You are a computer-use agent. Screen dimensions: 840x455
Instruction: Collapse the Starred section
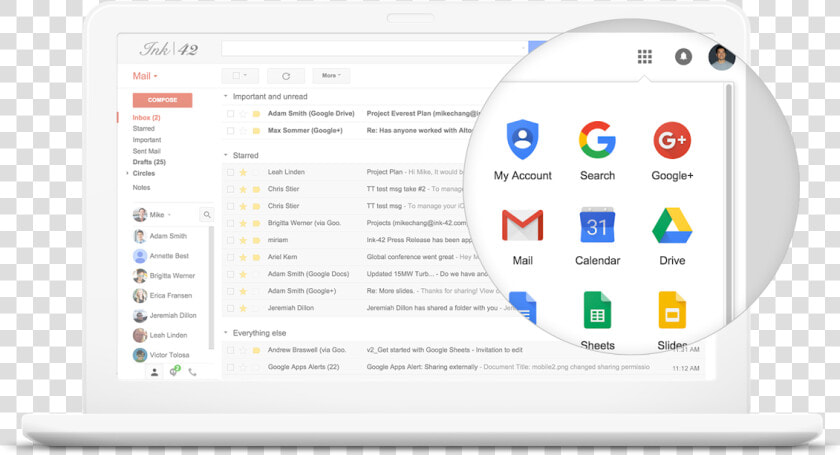[x=226, y=155]
